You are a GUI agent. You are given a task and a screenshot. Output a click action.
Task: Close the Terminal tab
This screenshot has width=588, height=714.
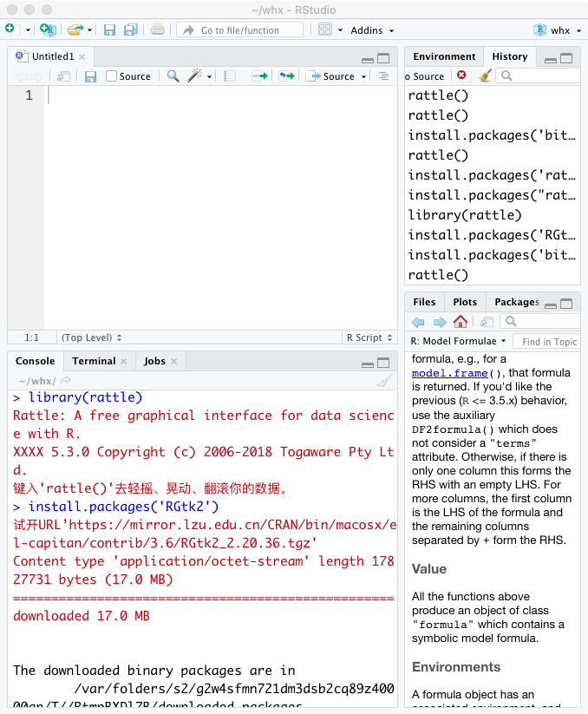124,362
